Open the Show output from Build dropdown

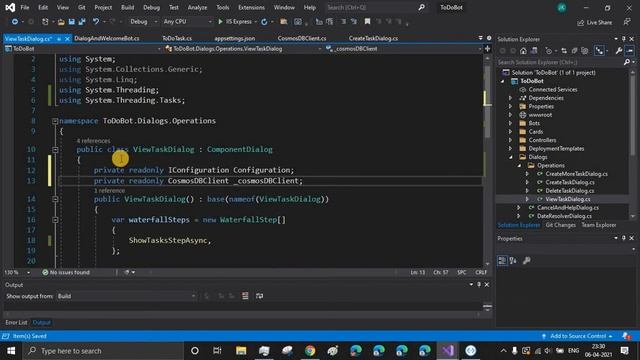point(127,296)
